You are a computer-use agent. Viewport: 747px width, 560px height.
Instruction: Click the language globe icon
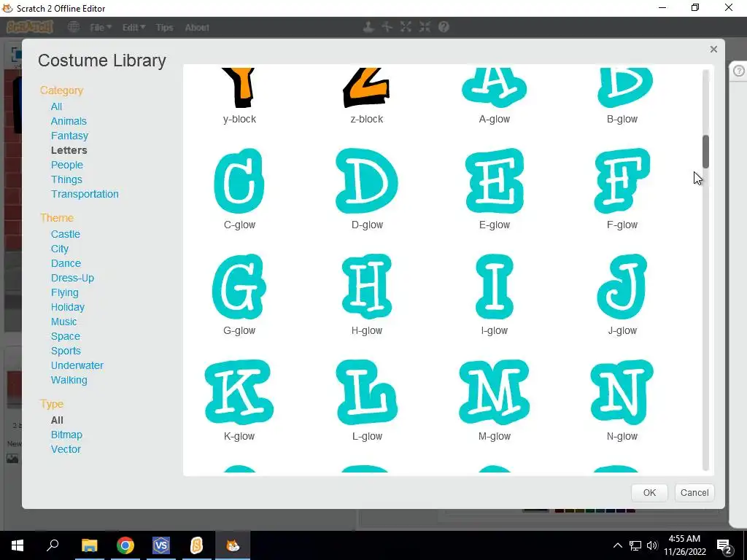tap(74, 27)
